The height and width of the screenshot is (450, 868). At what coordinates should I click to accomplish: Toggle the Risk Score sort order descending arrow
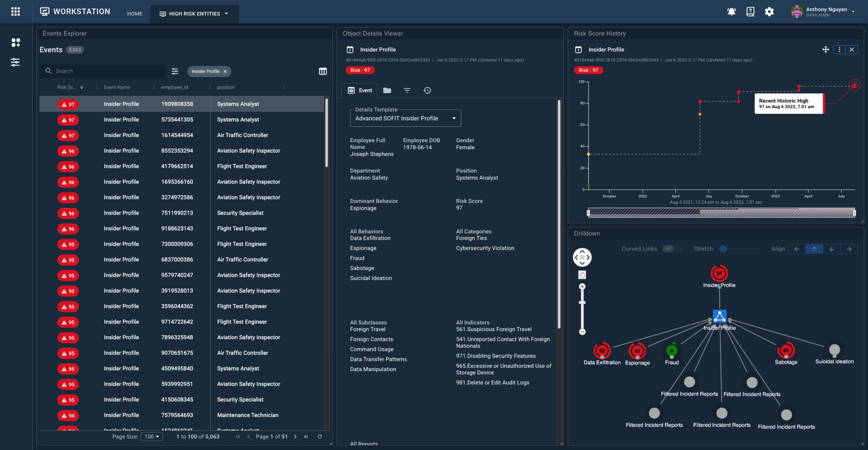point(81,87)
